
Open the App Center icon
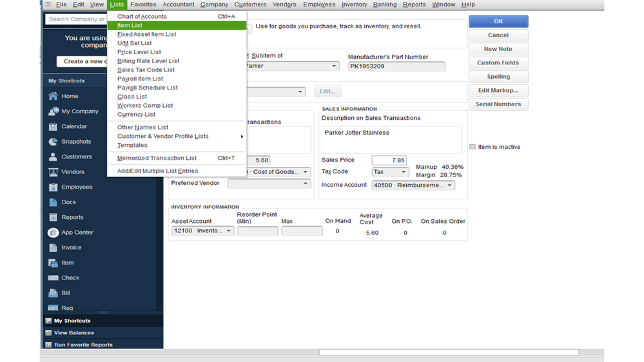53,233
